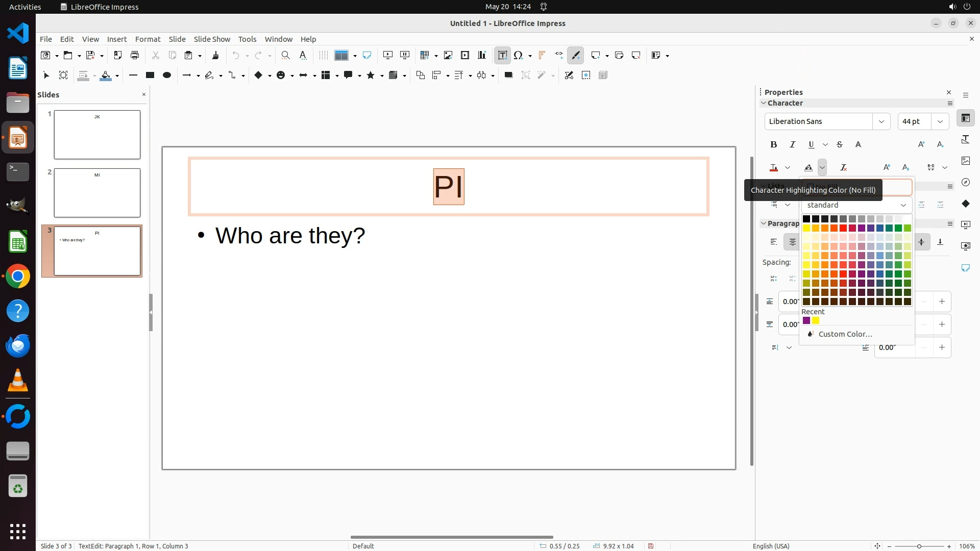Choose Custom Color option
The width and height of the screenshot is (980, 551).
[845, 334]
